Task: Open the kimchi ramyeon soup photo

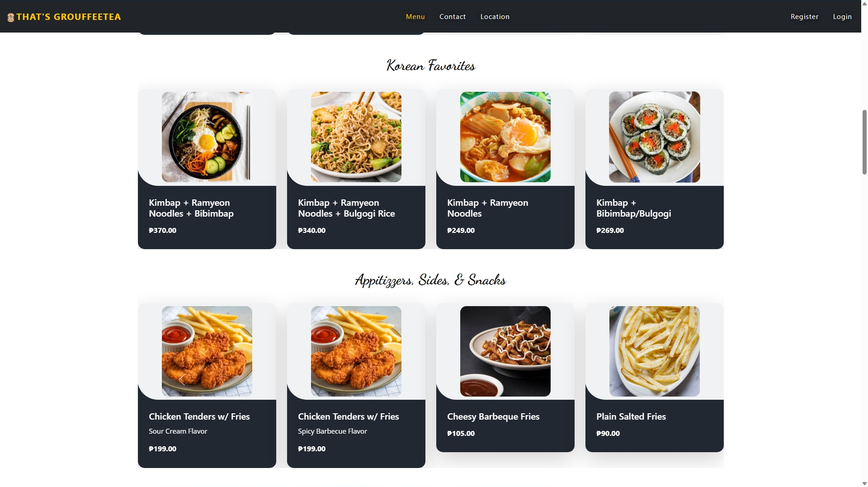Action: [505, 137]
